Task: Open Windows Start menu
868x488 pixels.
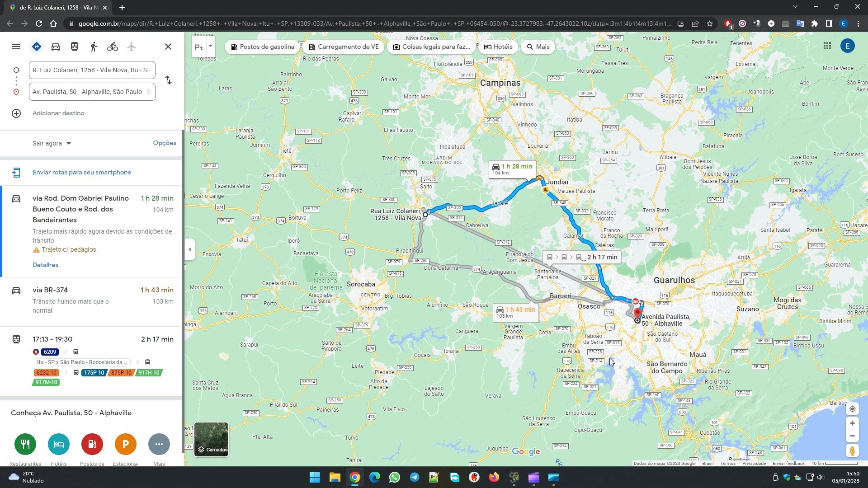Action: coord(315,477)
